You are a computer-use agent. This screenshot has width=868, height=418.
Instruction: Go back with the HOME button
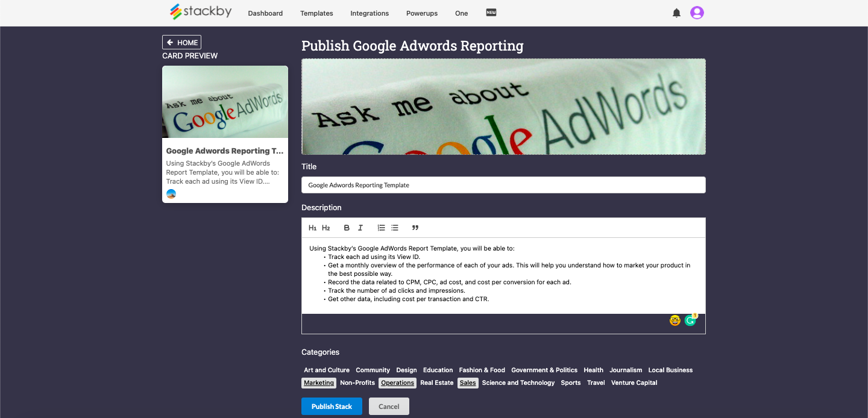click(x=181, y=42)
